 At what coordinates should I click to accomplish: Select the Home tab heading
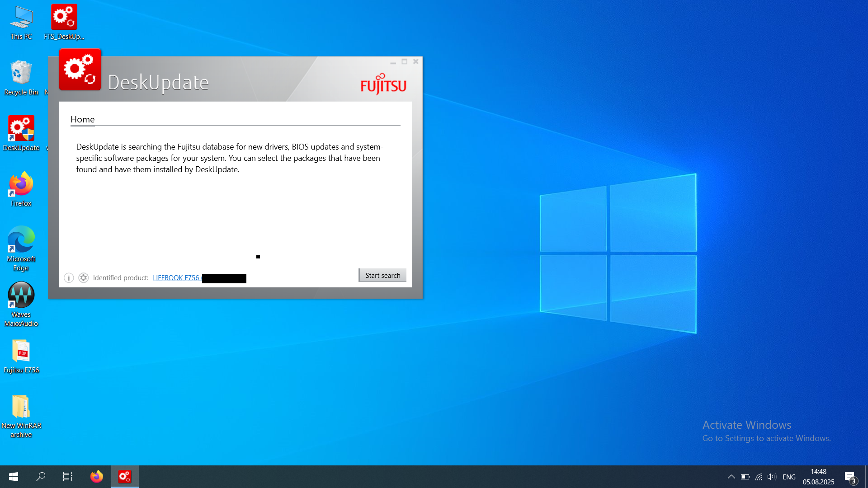[82, 119]
